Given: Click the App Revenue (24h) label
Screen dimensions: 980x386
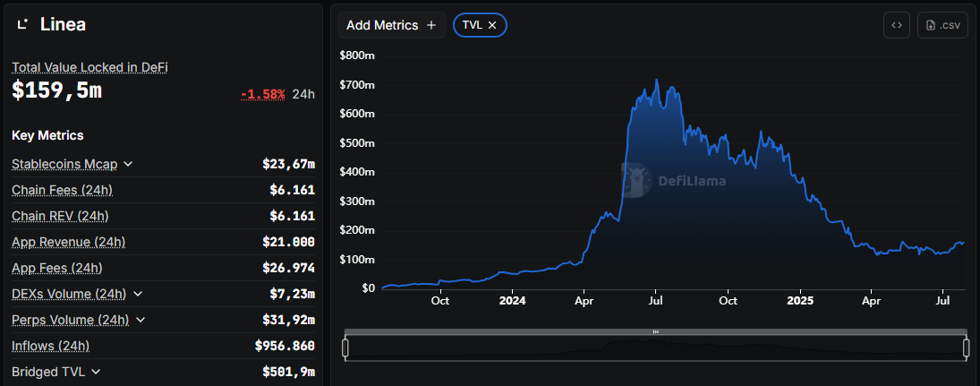Looking at the screenshot, I should tap(69, 242).
